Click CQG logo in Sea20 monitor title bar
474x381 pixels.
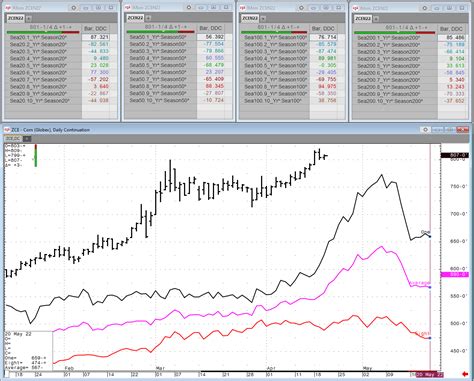tap(8, 8)
